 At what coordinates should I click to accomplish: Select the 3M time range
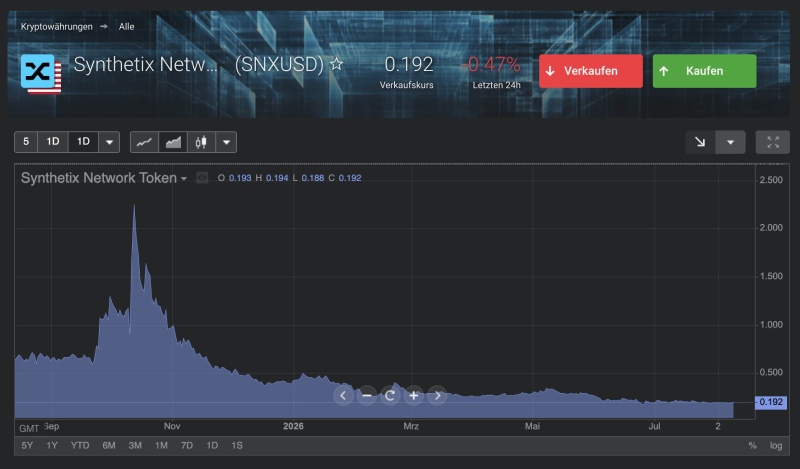point(135,446)
